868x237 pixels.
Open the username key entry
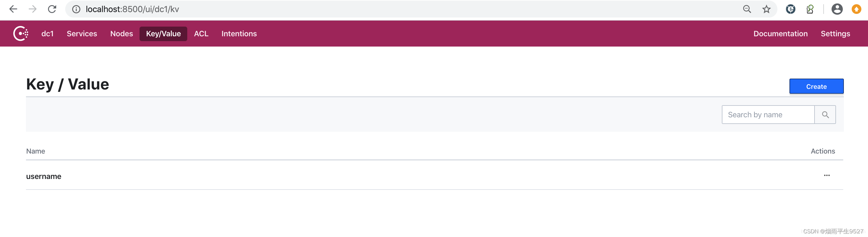tap(44, 176)
